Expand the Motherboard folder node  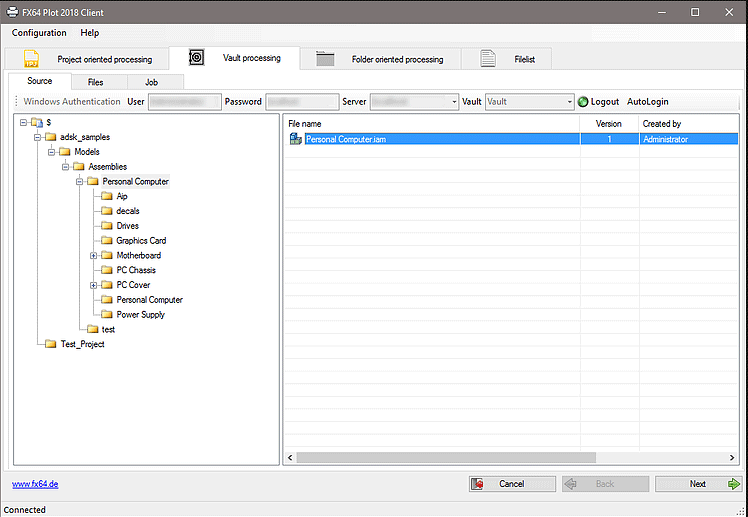click(93, 255)
